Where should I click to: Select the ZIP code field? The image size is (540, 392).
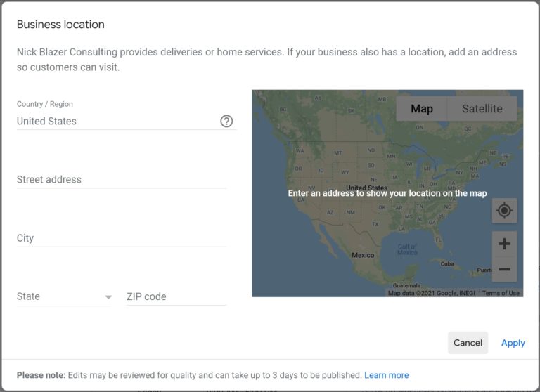[x=176, y=296]
